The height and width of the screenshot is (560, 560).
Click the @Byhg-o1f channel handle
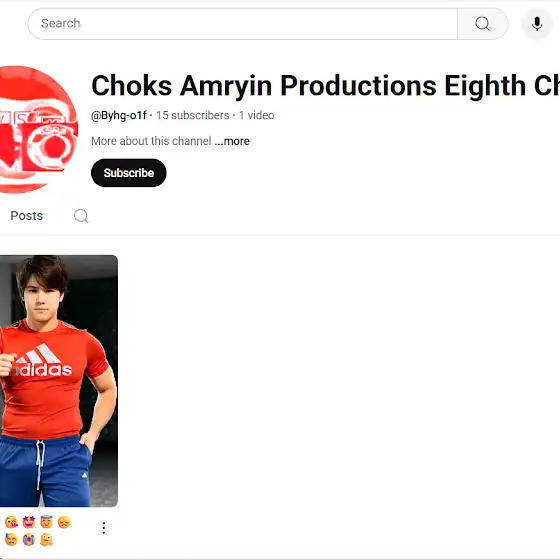(x=119, y=115)
